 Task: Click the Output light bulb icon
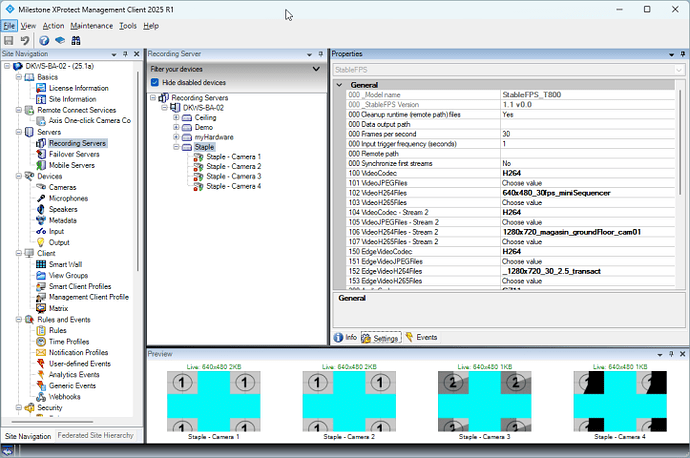[41, 242]
